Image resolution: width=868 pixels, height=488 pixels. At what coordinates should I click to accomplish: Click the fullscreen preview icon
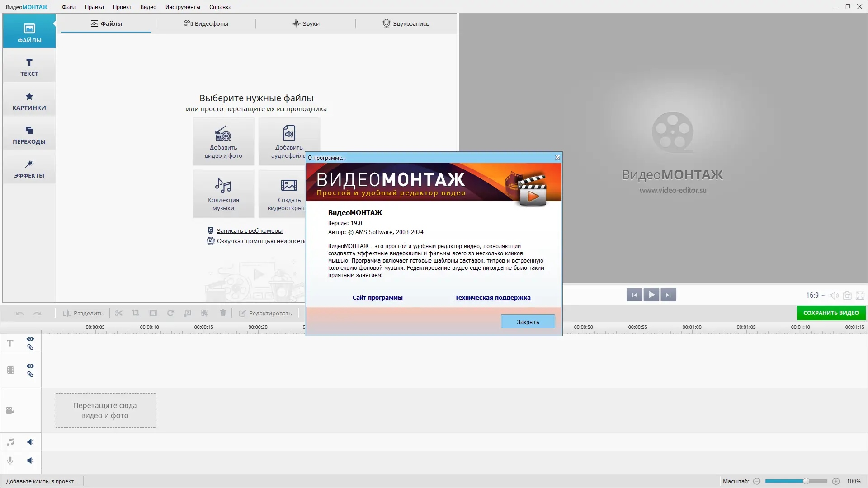point(860,296)
